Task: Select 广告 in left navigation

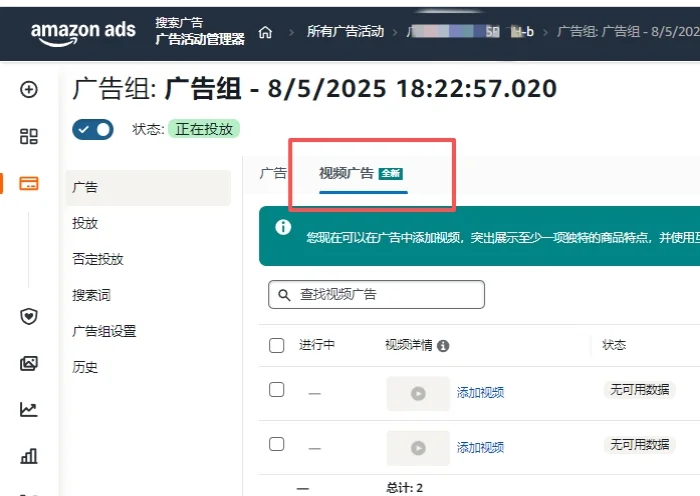Action: [148, 188]
